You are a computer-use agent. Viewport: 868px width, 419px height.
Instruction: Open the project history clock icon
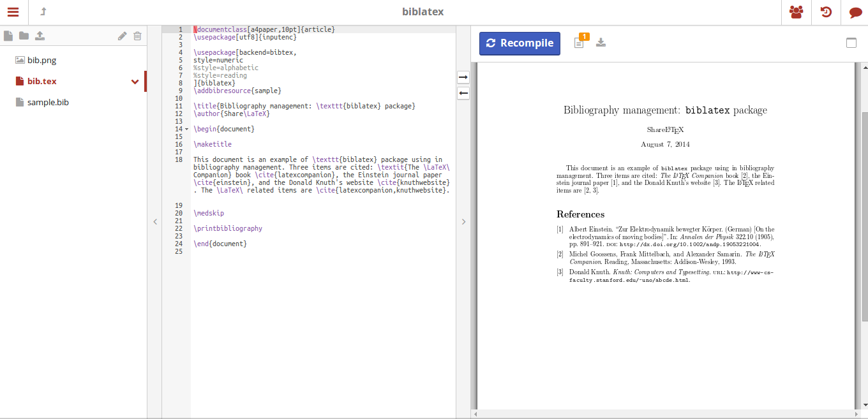tap(826, 12)
